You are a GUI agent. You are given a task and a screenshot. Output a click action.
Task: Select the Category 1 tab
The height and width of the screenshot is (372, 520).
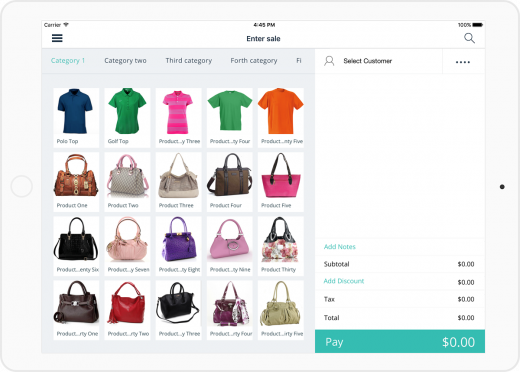[68, 61]
